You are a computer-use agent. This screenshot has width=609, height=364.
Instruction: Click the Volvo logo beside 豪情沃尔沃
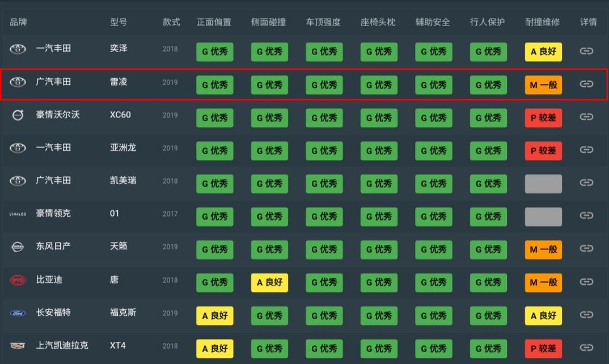18,117
